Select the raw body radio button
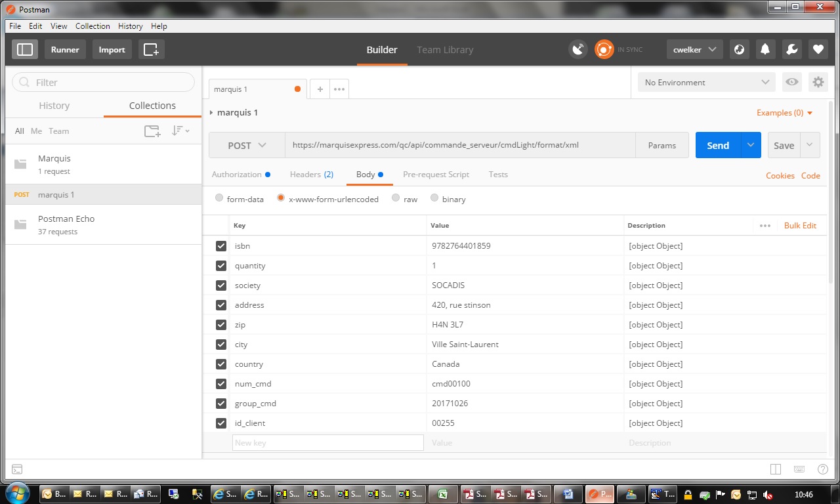This screenshot has width=840, height=504. click(x=396, y=198)
